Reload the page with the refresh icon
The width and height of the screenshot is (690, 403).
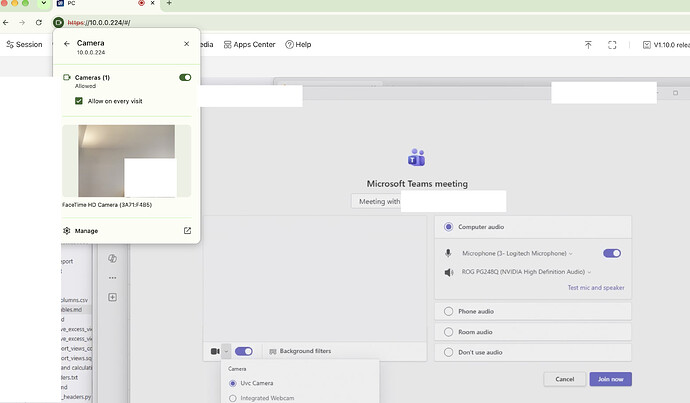pos(39,22)
